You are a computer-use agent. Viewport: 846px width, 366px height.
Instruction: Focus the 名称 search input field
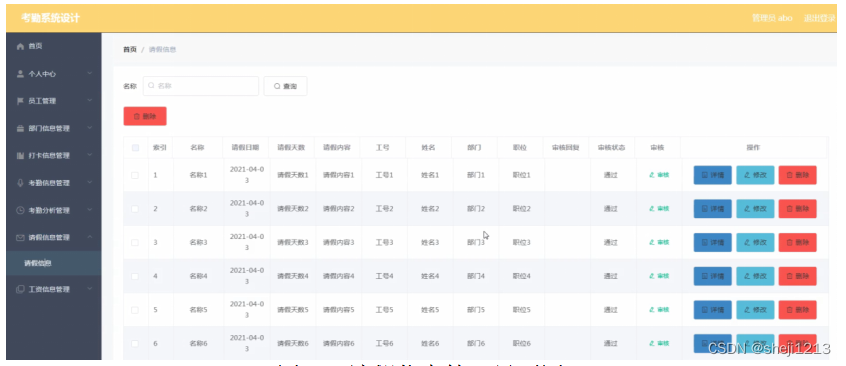pyautogui.click(x=201, y=86)
